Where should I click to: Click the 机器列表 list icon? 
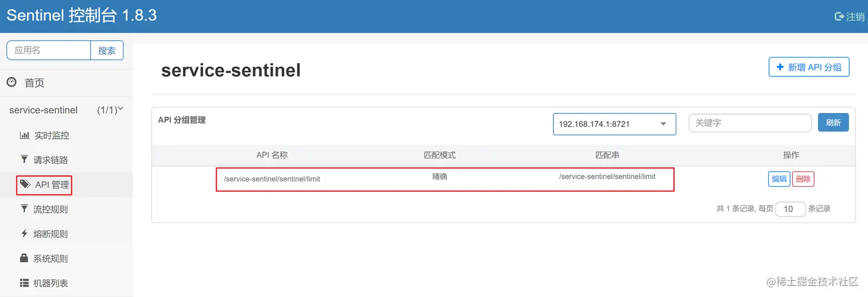coord(24,283)
